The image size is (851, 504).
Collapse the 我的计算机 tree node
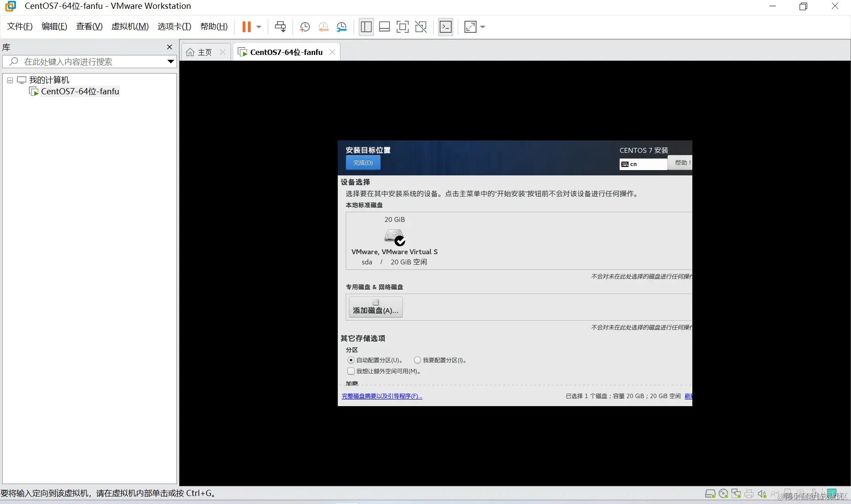[10, 80]
